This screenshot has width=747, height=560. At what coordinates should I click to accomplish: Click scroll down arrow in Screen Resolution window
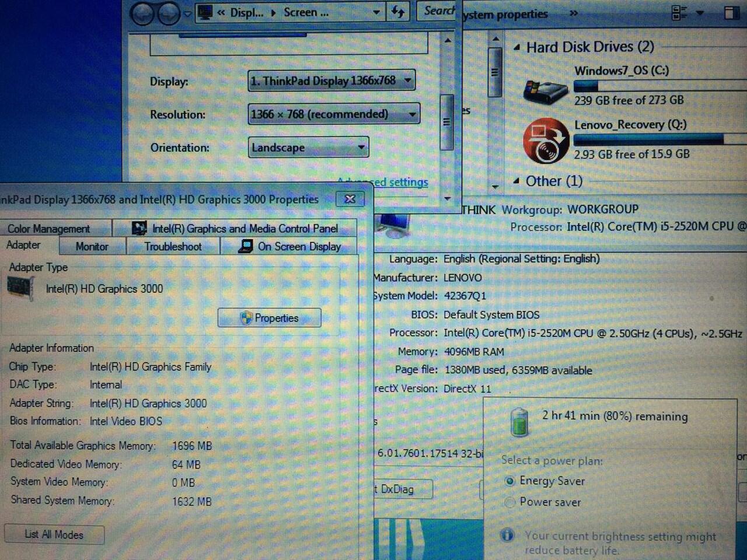point(448,198)
